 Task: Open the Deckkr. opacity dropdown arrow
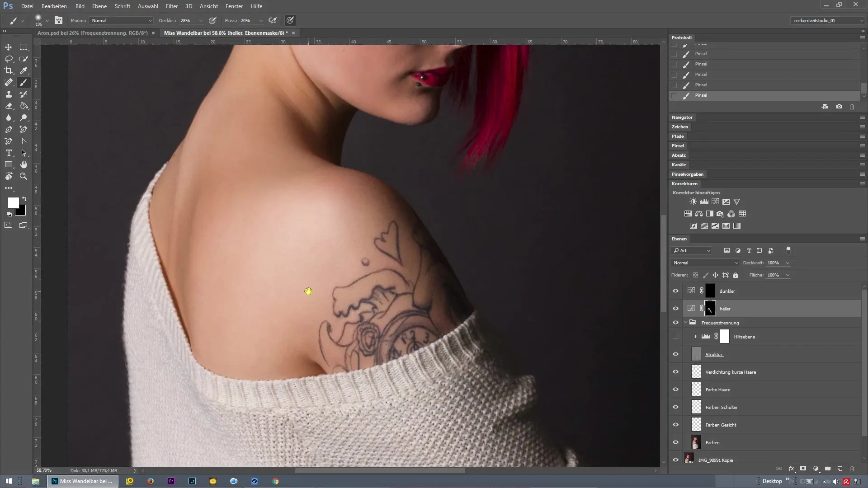(201, 21)
